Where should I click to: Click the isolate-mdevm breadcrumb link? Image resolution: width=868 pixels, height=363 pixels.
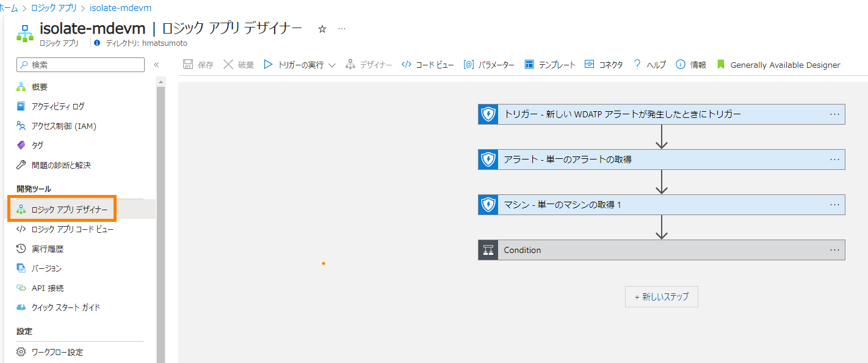click(121, 8)
